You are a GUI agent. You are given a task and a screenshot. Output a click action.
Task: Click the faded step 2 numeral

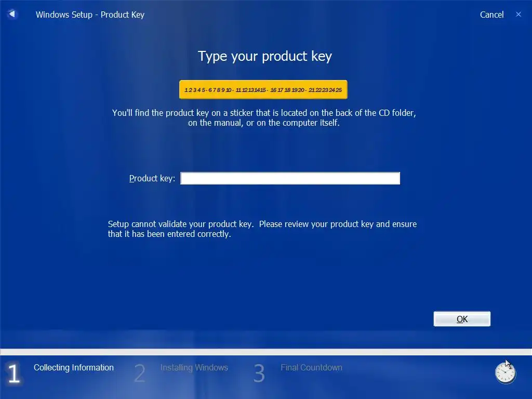click(139, 373)
